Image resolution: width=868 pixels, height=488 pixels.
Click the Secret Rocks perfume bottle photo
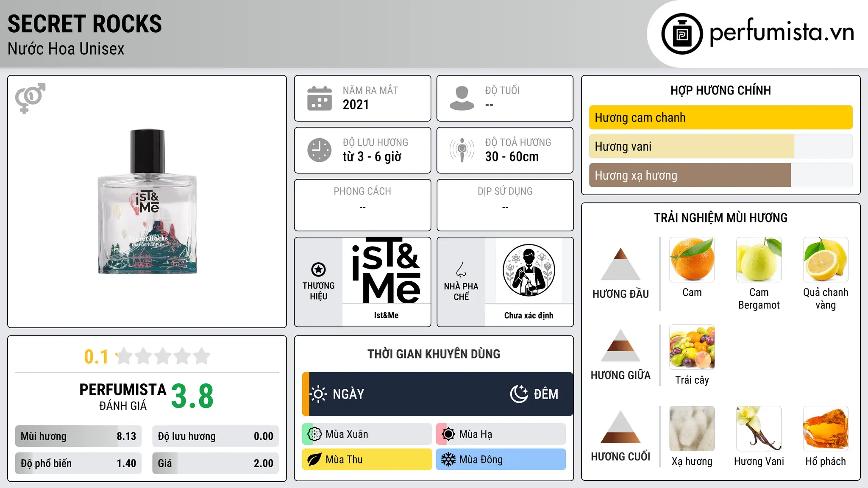147,202
